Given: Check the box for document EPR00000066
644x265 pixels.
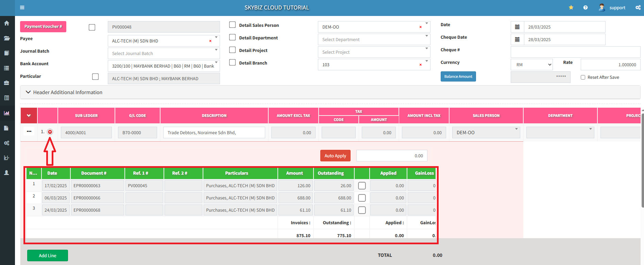Looking at the screenshot, I should pos(362,198).
